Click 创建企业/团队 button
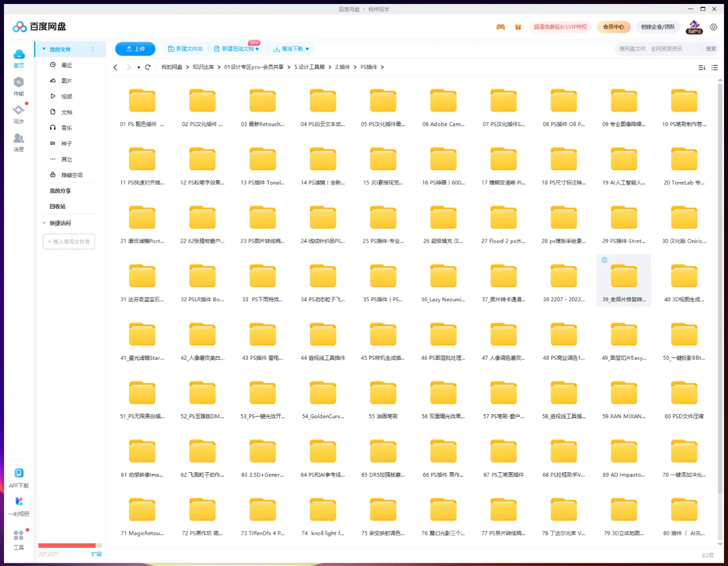Image resolution: width=728 pixels, height=566 pixels. tap(658, 27)
